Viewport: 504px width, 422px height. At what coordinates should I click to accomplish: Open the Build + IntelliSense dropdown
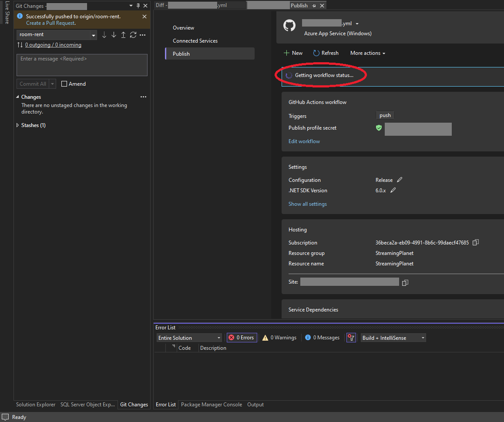click(393, 337)
